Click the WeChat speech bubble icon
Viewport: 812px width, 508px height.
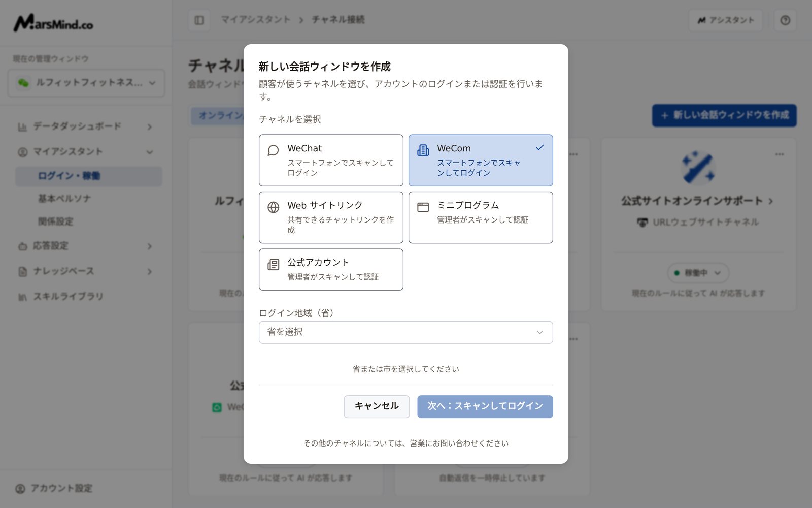tap(273, 150)
